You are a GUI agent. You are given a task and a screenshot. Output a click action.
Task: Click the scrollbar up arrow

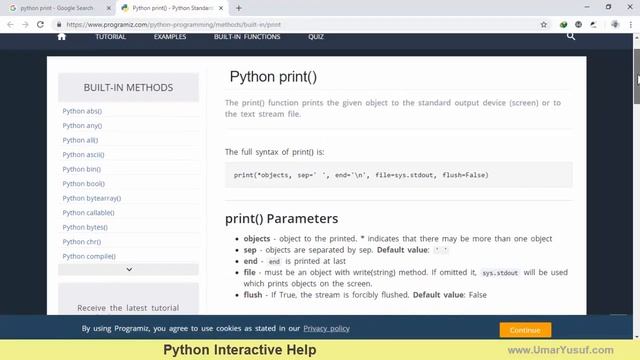(x=636, y=37)
